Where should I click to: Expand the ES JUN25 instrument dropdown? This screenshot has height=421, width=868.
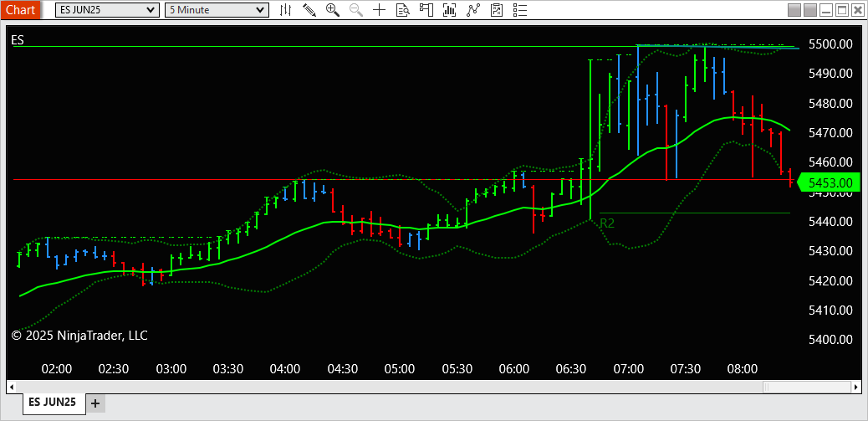pos(107,10)
